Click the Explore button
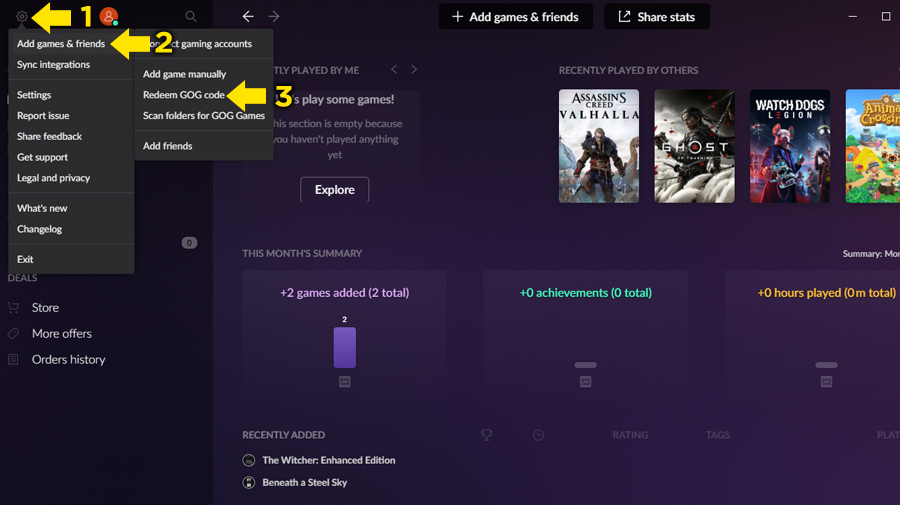 pos(334,190)
